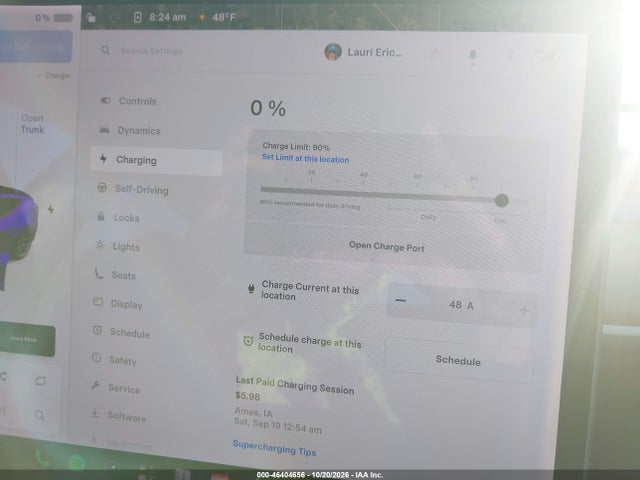The width and height of the screenshot is (640, 480).
Task: Open the LTE signal icon in settings header
Action: point(544,54)
